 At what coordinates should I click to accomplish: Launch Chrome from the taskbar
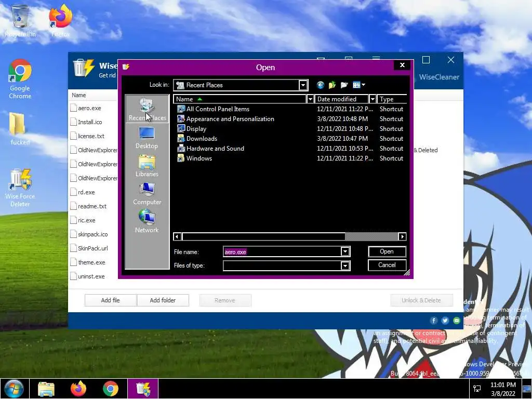(x=111, y=389)
